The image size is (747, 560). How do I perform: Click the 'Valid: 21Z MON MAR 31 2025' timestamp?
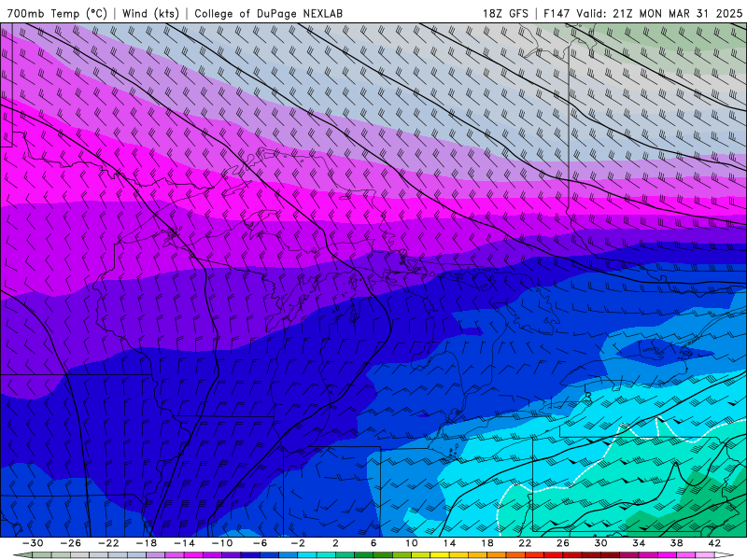(x=659, y=13)
